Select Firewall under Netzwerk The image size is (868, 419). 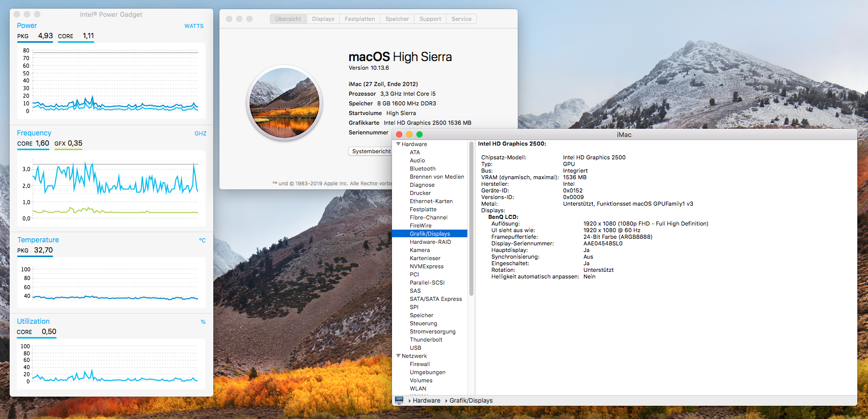click(419, 364)
